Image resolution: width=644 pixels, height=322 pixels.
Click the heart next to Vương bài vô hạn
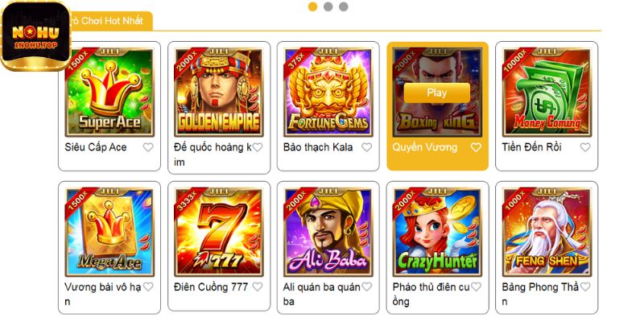click(148, 287)
